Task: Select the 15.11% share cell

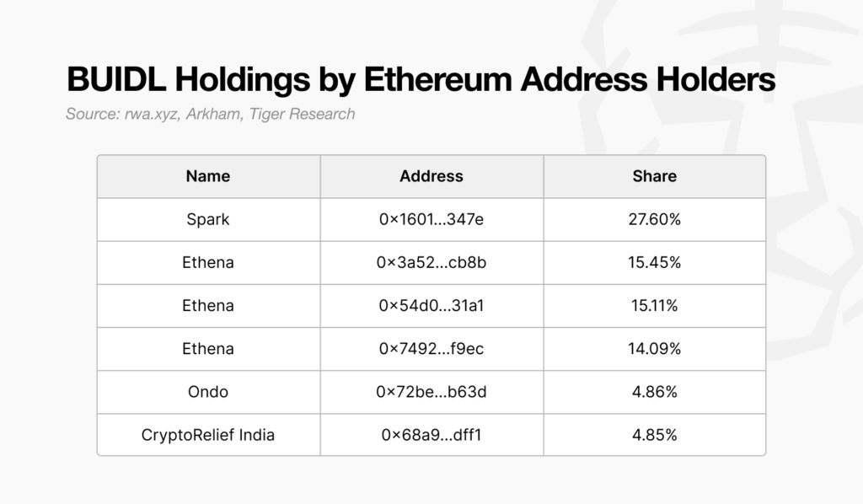Action: point(654,305)
